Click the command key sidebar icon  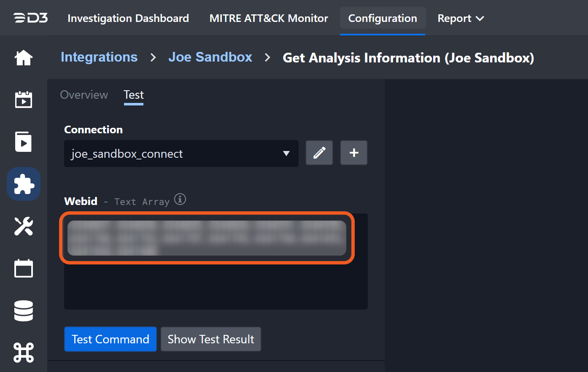pos(24,353)
